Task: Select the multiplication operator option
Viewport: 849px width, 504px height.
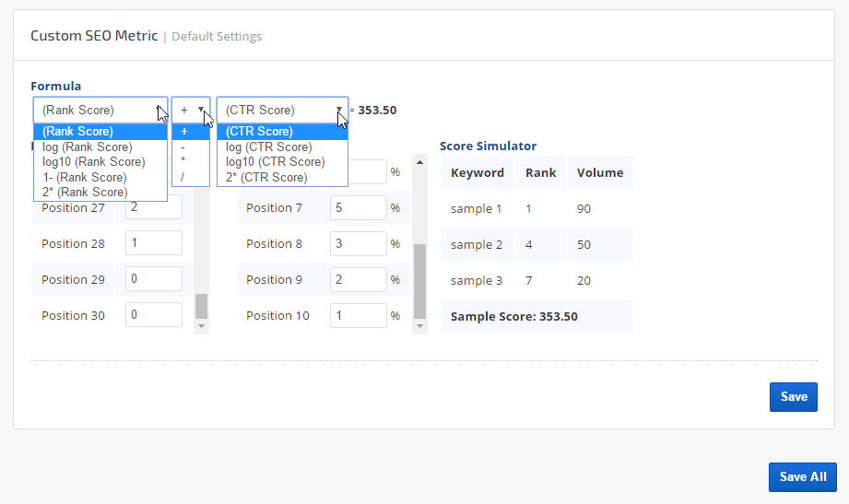Action: point(183,162)
